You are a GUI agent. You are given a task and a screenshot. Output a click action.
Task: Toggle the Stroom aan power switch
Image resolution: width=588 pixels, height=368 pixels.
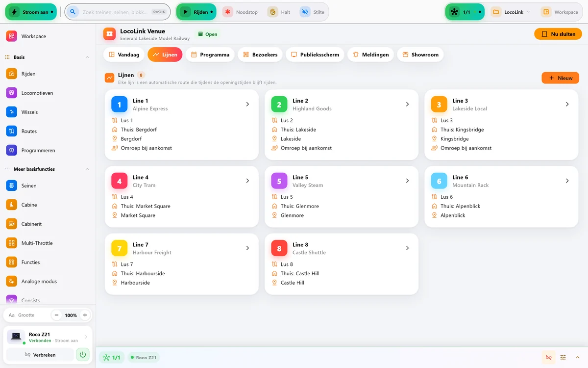coord(31,12)
